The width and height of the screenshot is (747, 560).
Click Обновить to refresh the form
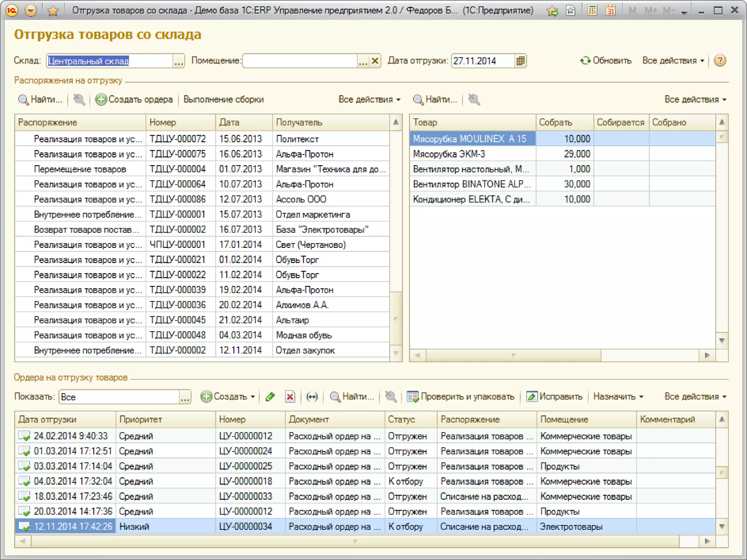606,61
